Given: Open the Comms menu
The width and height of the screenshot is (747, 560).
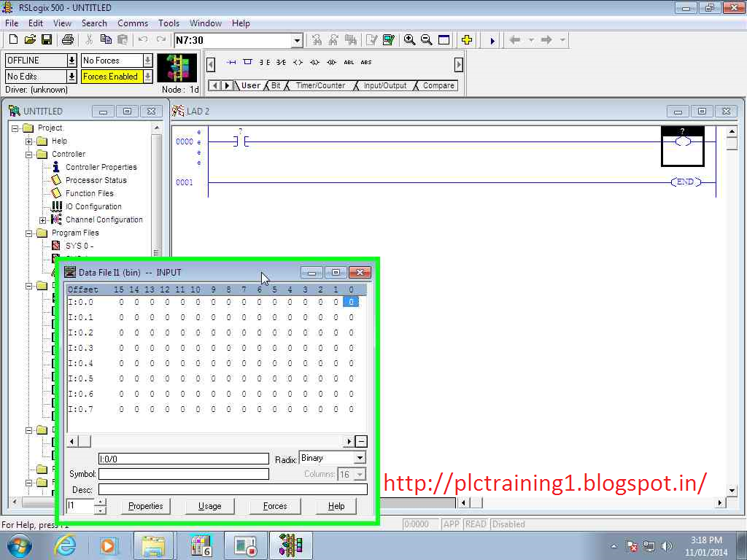Looking at the screenshot, I should click(x=132, y=23).
